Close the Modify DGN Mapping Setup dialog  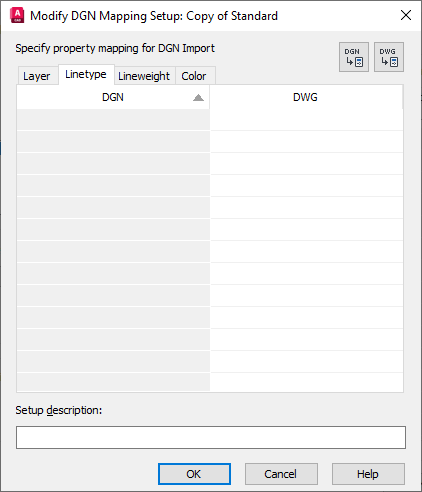click(406, 15)
